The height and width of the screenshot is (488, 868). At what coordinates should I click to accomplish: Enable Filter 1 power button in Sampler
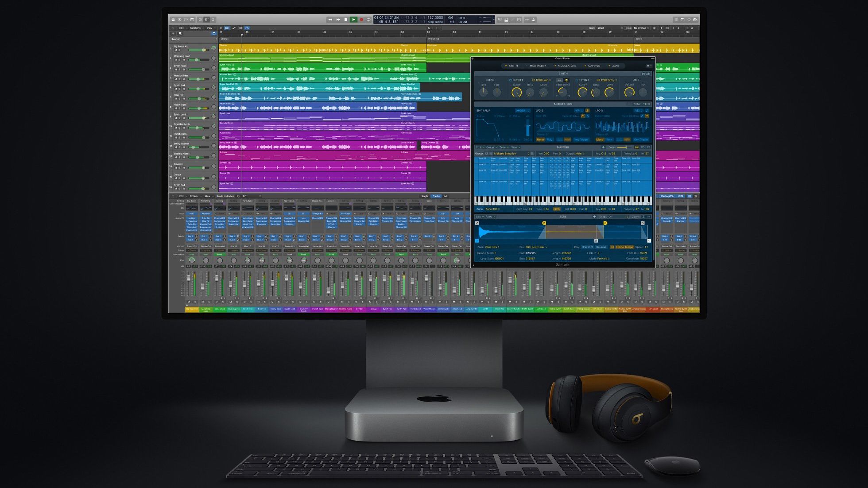(510, 80)
